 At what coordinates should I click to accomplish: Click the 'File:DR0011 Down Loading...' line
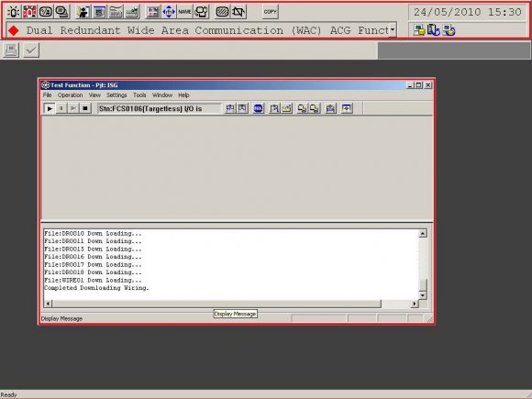pyautogui.click(x=93, y=241)
